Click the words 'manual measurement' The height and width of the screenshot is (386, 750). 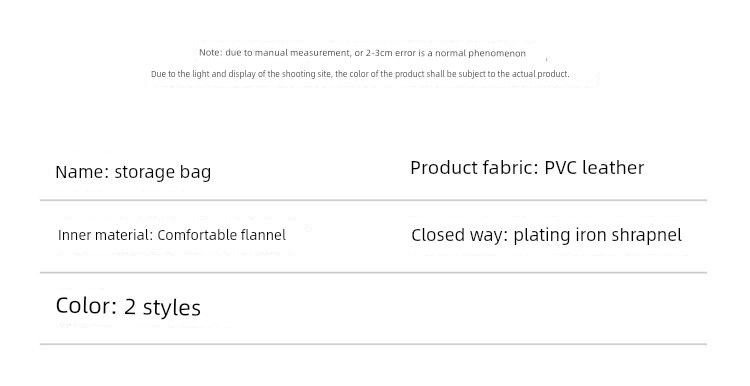[302, 53]
